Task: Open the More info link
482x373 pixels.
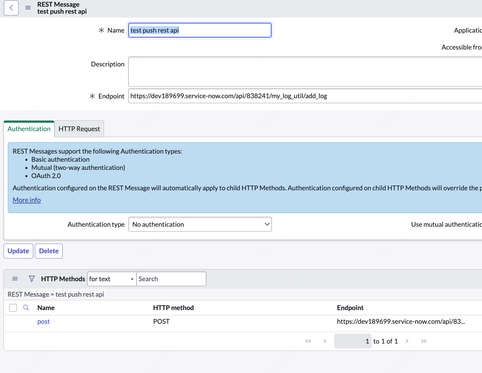Action: (27, 200)
